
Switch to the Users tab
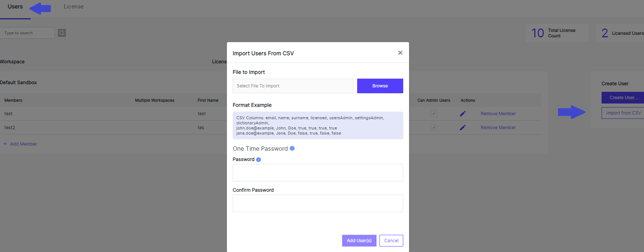[15, 7]
